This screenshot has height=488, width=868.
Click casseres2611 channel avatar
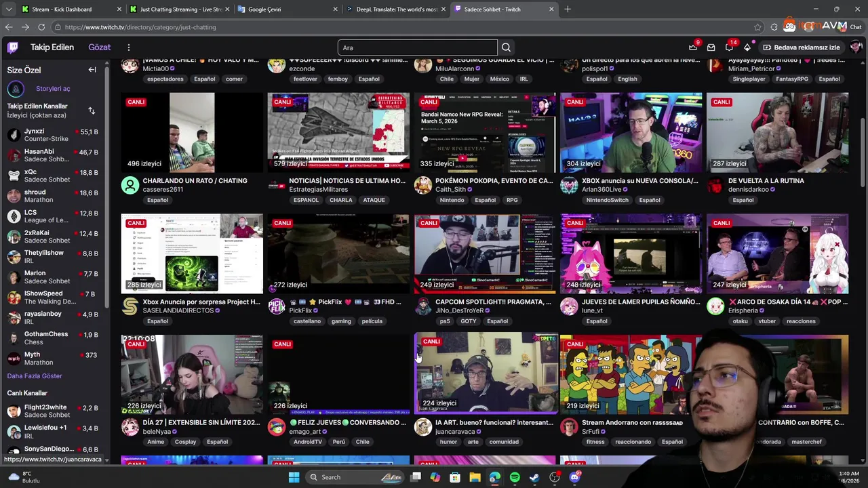tap(130, 185)
